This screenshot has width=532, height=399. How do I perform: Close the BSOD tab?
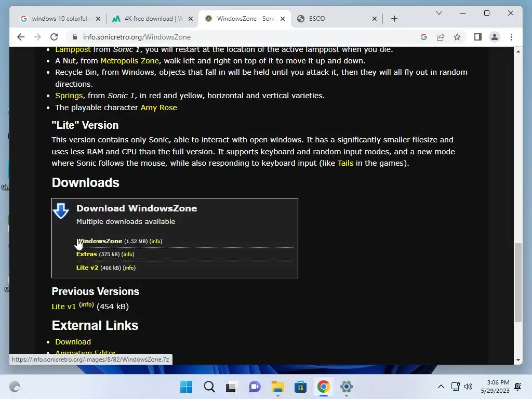[375, 19]
